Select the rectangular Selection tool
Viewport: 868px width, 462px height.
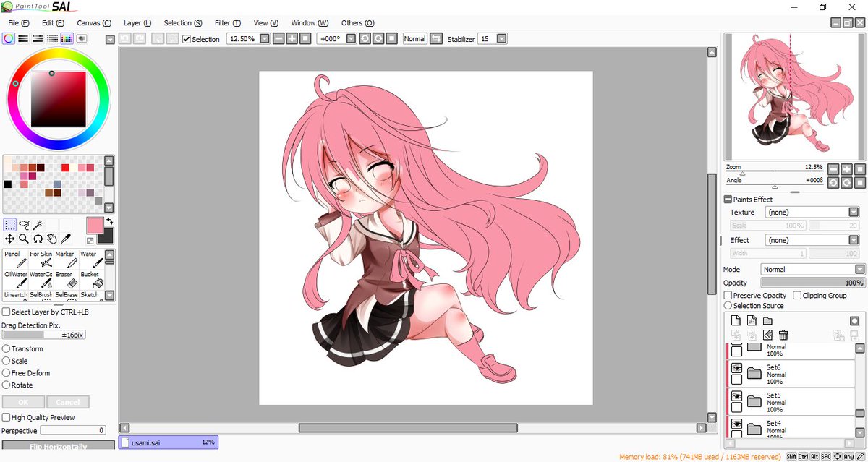tap(10, 225)
